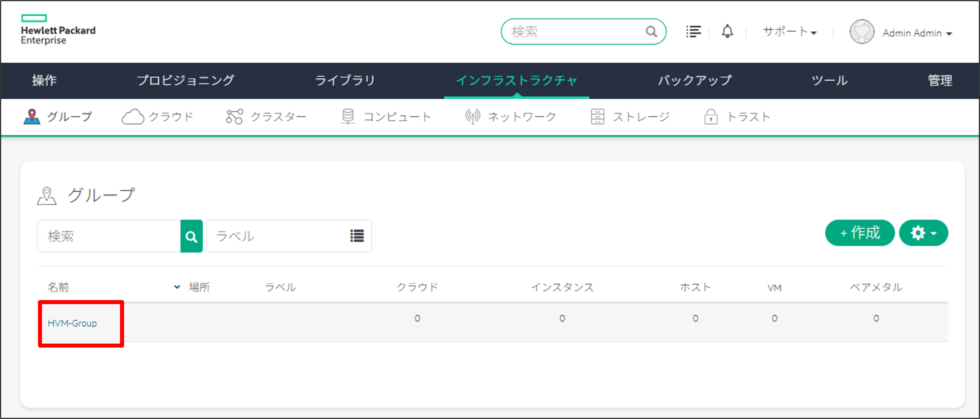This screenshot has width=980, height=419.
Task: Switch to バックアップ main tab
Action: [695, 80]
